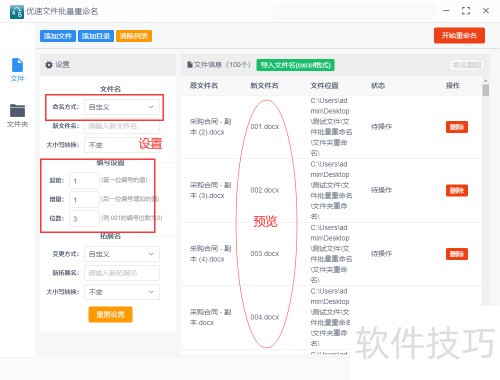
Task: Delete the 002.docx row
Action: click(457, 191)
